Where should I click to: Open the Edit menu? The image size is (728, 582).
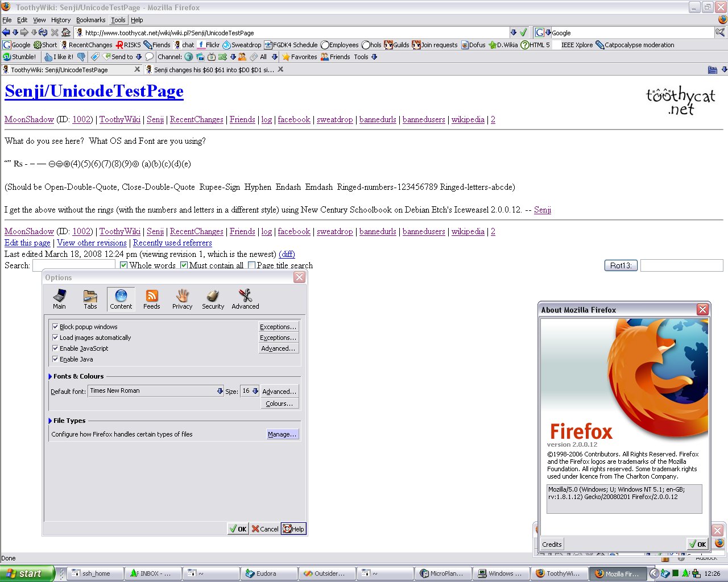(x=22, y=20)
